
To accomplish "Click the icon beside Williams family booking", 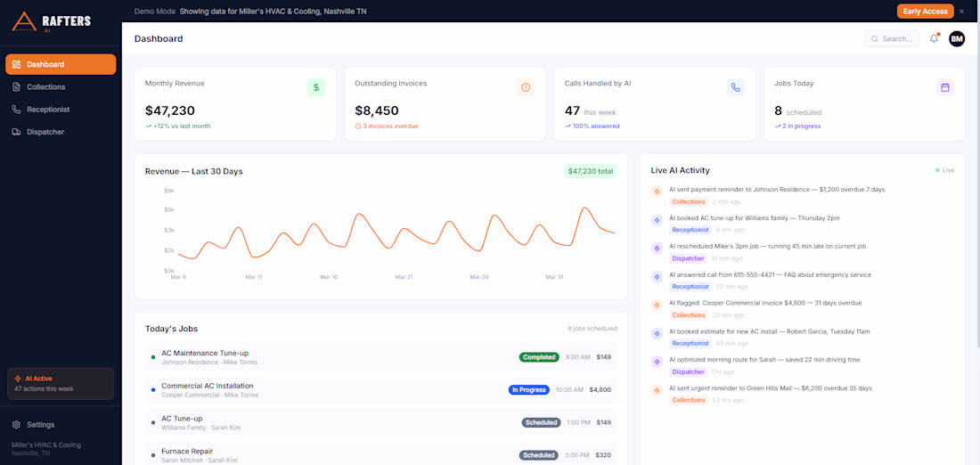I will (x=657, y=220).
